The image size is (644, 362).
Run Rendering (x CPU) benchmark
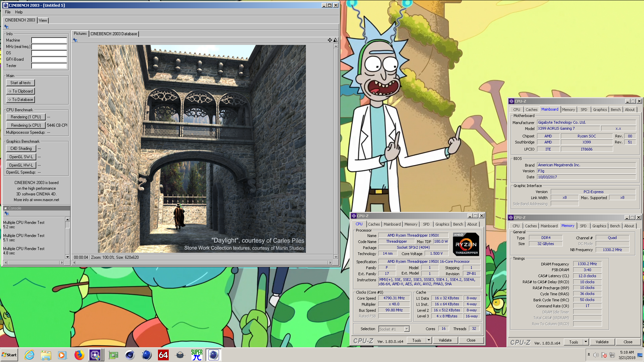click(x=26, y=125)
